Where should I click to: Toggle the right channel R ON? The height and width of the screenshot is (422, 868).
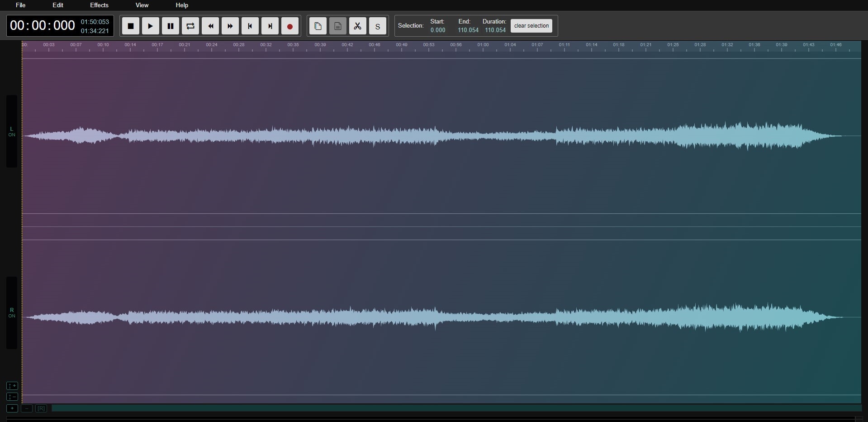12,313
